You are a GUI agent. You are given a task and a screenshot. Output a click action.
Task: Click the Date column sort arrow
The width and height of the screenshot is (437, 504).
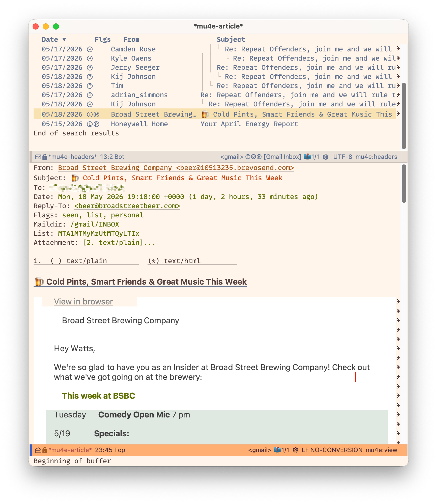(64, 39)
